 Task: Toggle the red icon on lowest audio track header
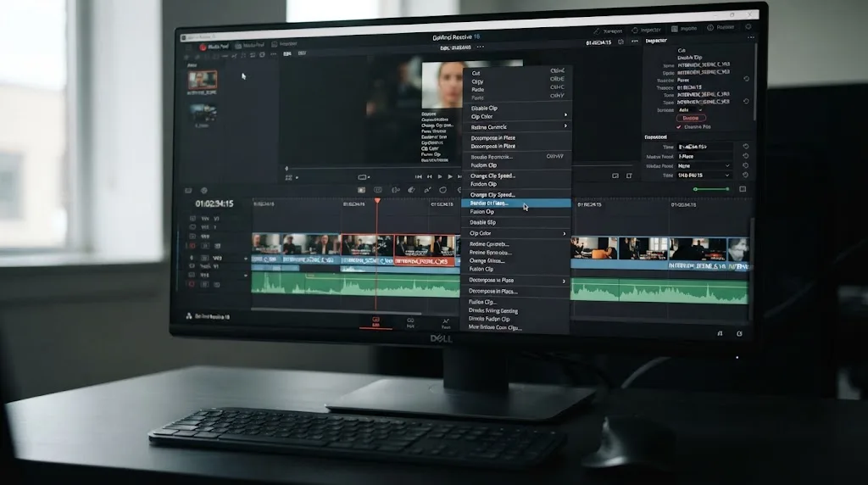pos(192,284)
